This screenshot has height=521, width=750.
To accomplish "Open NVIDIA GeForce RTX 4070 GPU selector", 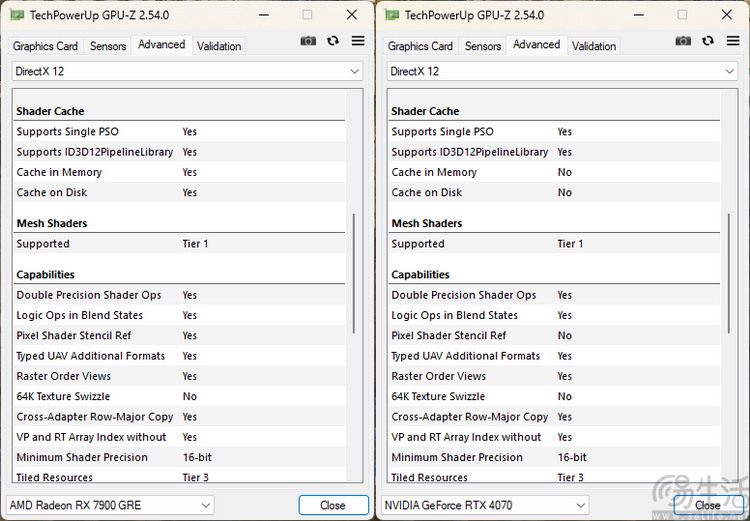I will click(485, 505).
